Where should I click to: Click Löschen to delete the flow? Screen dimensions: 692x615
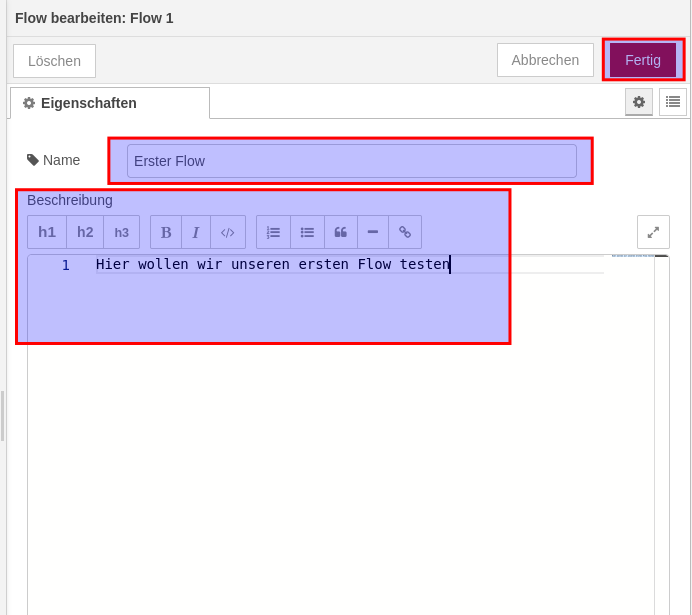tap(54, 61)
